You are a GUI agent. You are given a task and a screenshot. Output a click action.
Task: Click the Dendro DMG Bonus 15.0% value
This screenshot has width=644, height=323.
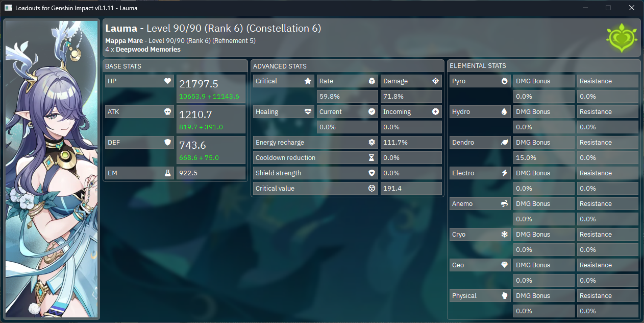tap(543, 158)
